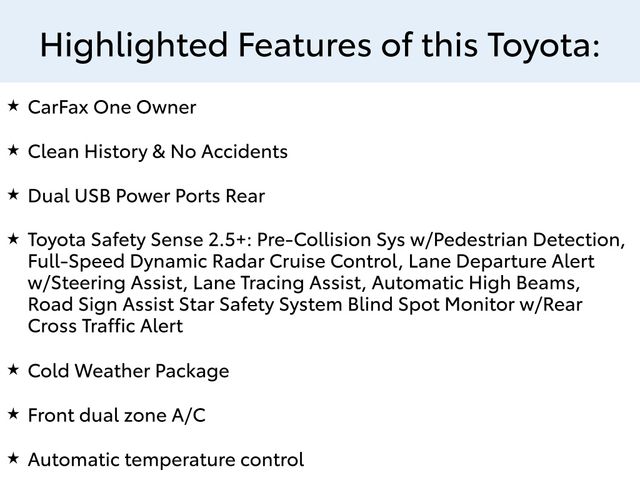This screenshot has height=480, width=640.
Task: Select the star bullet for Dual USB Power Ports
Action: [12, 193]
